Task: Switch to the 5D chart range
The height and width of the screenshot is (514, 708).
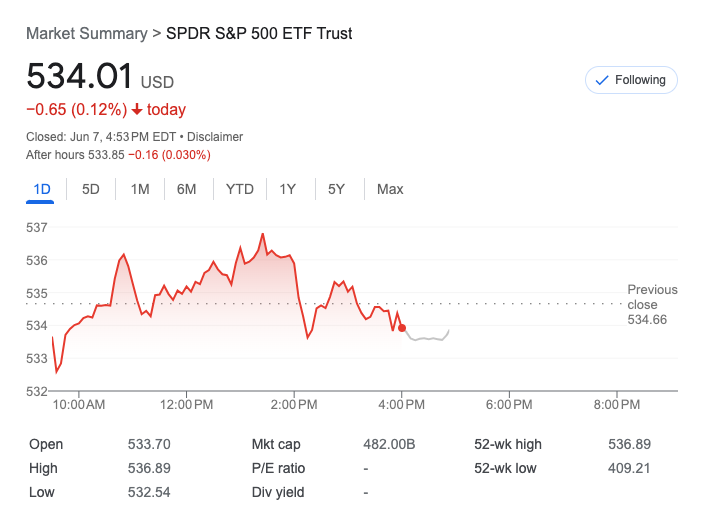Action: (x=91, y=189)
